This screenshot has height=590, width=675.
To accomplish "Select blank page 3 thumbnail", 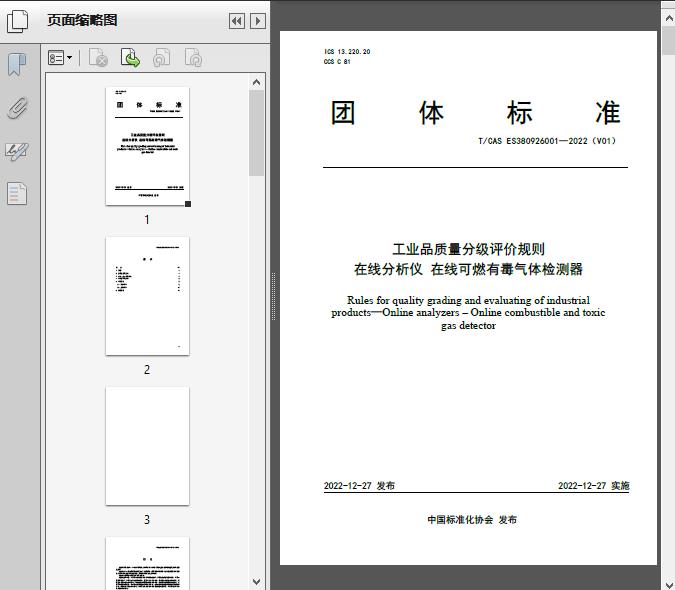I will click(147, 446).
